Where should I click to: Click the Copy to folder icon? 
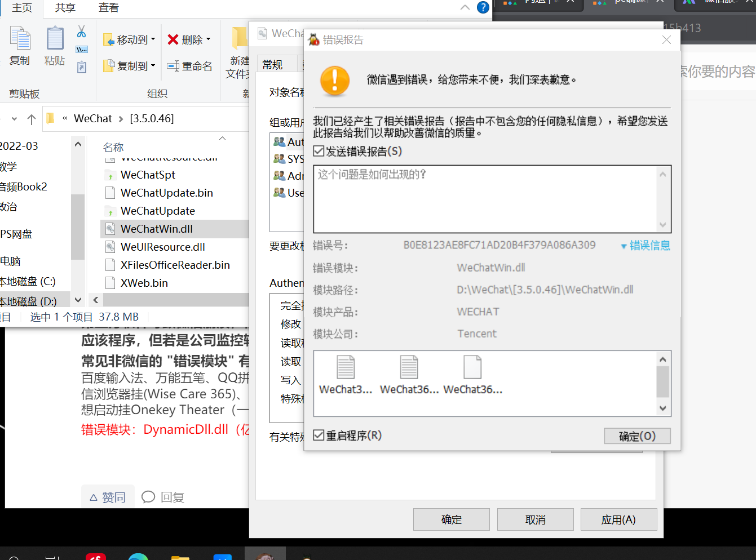coord(109,66)
